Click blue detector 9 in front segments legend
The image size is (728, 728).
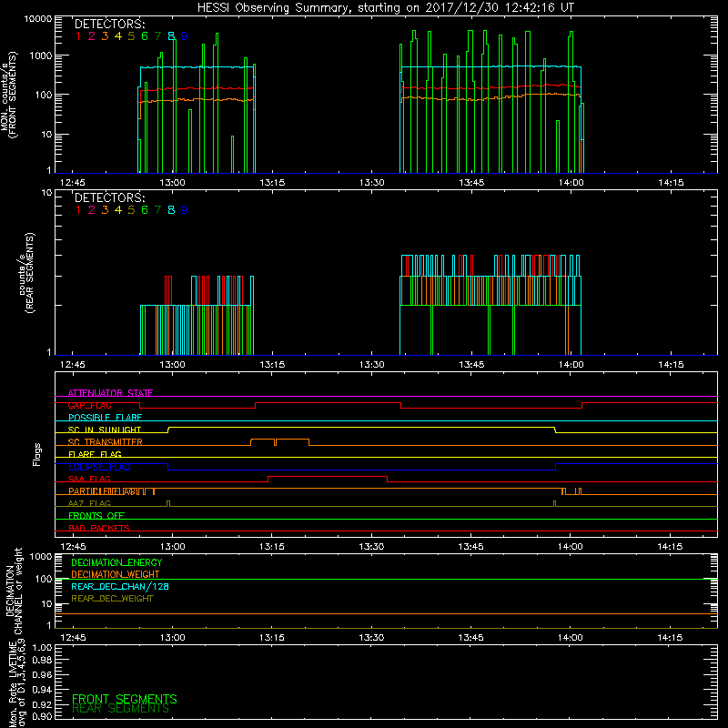[185, 36]
